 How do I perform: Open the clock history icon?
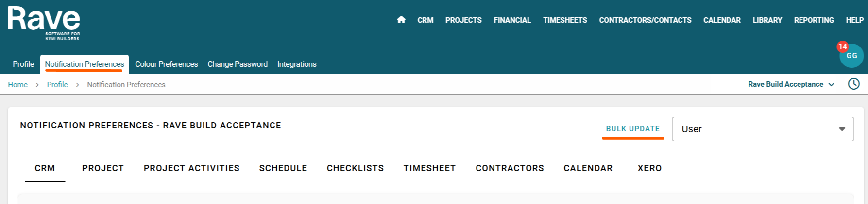click(853, 84)
